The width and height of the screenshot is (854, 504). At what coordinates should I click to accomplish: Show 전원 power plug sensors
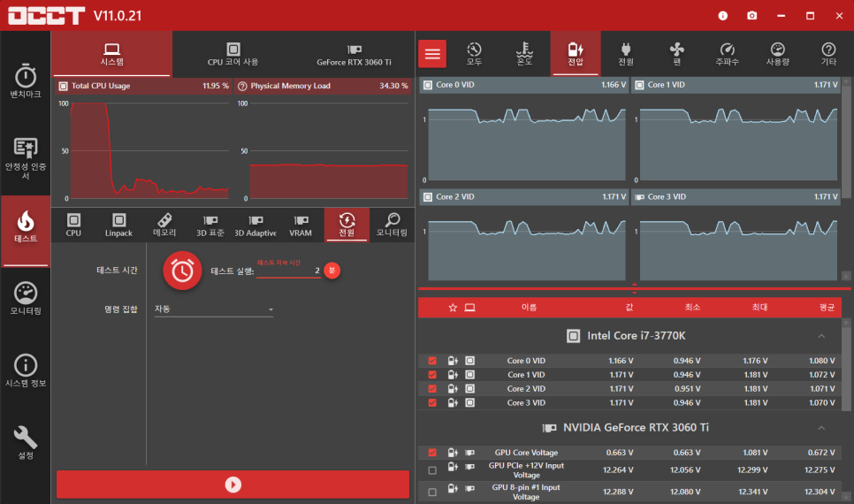pos(626,54)
